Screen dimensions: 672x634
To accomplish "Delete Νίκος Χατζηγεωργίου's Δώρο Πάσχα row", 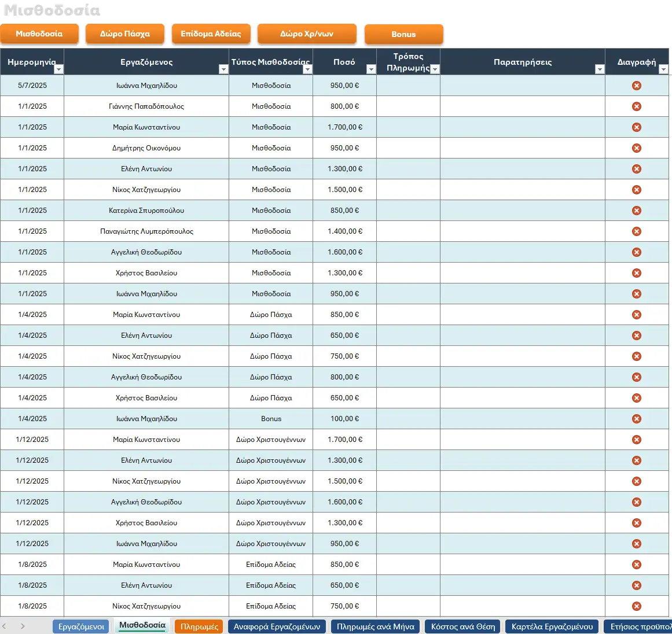I will click(637, 356).
